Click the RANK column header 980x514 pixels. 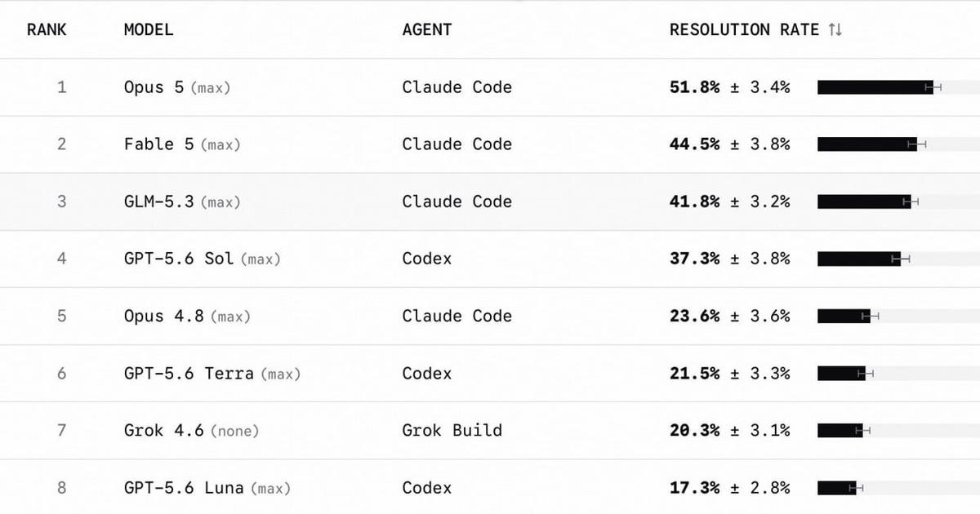click(47, 30)
